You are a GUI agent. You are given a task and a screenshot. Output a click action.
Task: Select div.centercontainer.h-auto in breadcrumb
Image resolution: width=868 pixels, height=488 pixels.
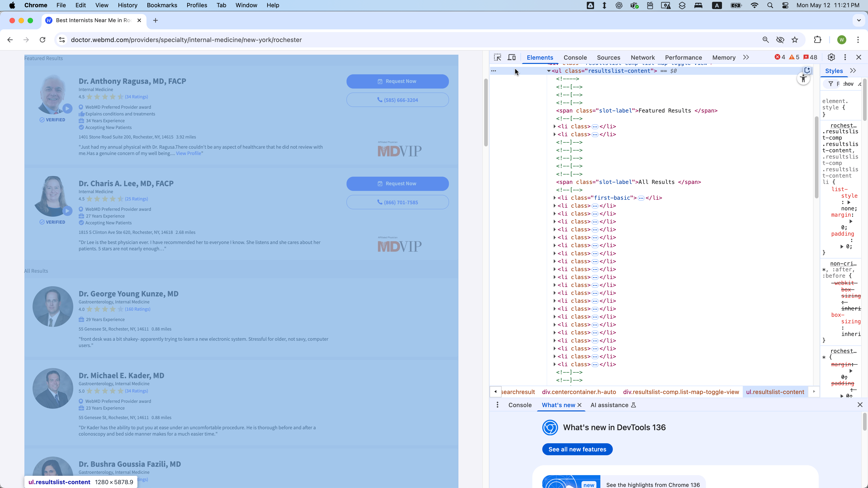[579, 392]
